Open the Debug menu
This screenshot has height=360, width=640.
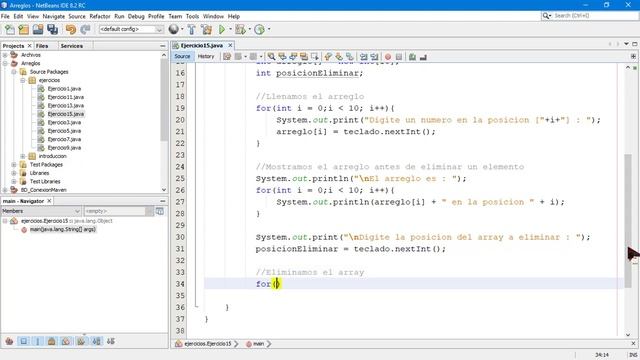point(136,16)
